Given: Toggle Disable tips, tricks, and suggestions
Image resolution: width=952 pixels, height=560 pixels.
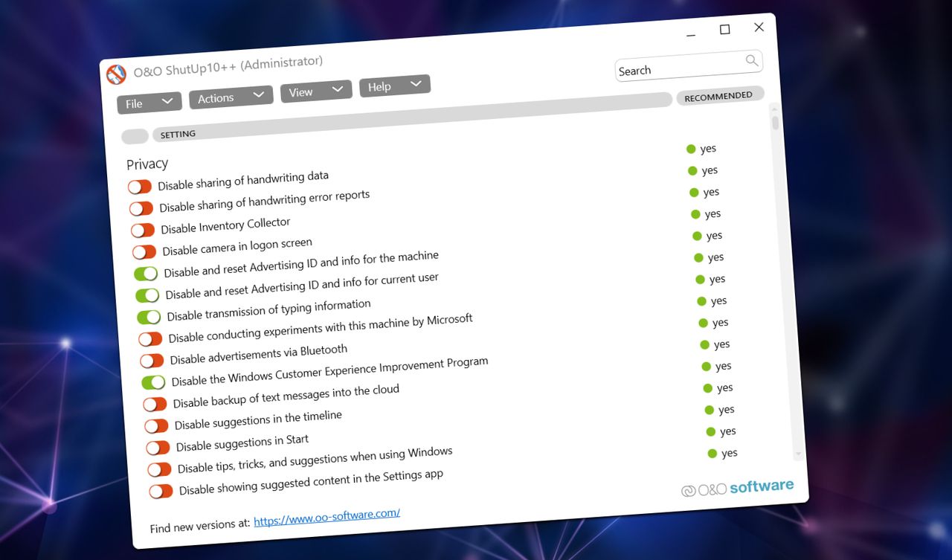Looking at the screenshot, I should [x=159, y=469].
